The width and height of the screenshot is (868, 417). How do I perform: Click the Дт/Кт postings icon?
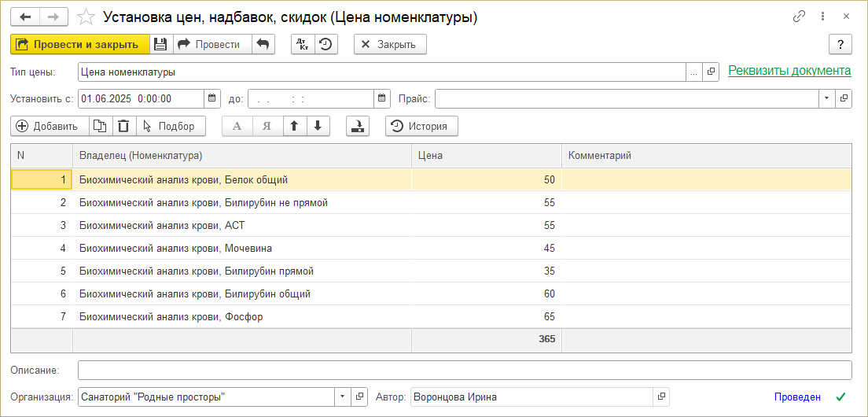303,44
